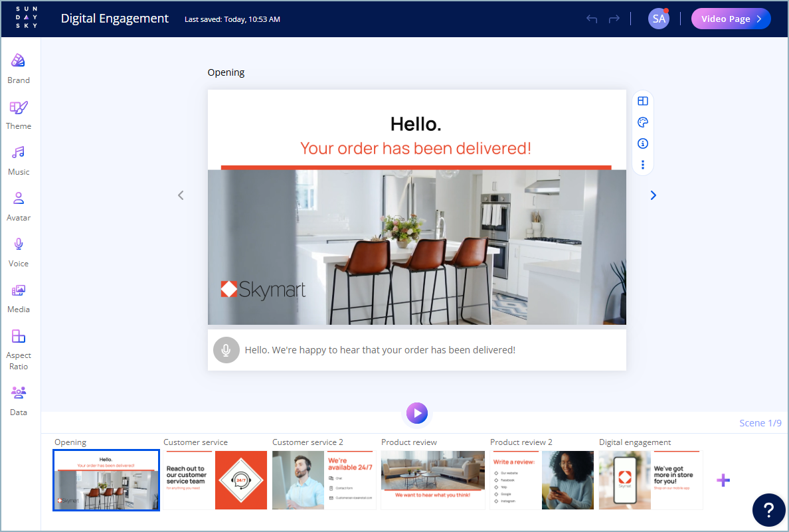Open the Avatar panel
This screenshot has width=789, height=532.
(x=19, y=207)
